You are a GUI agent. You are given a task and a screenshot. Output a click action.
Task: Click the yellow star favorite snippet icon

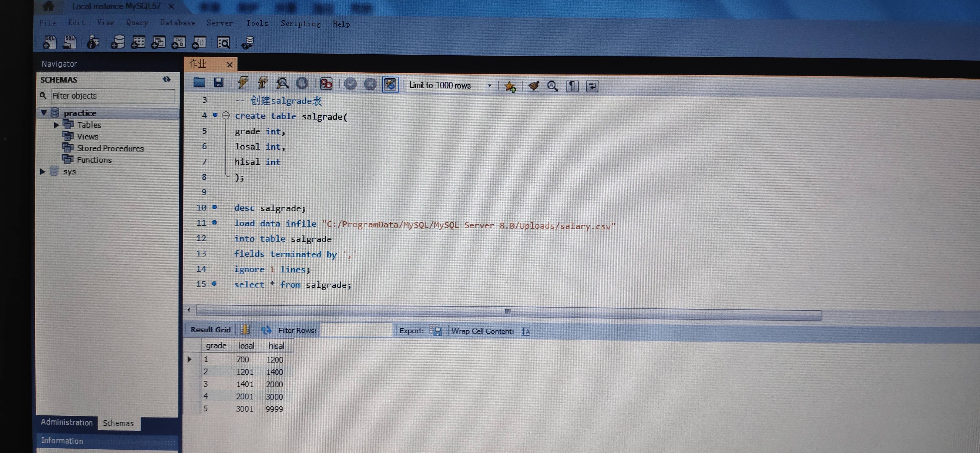click(510, 86)
